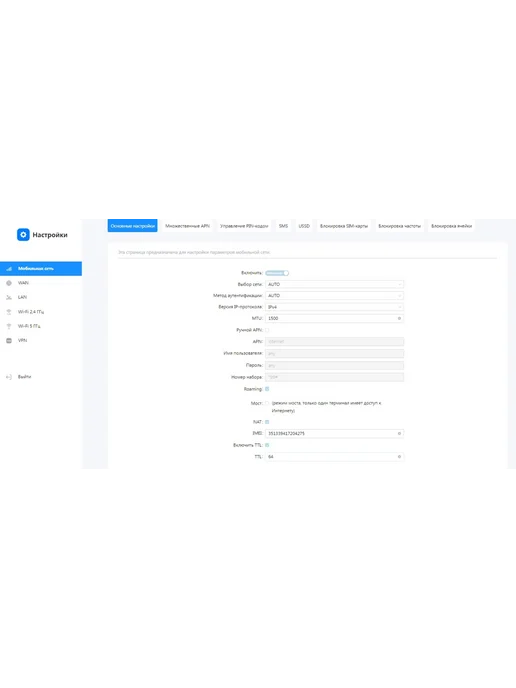Select Мобильная сеть in the sidebar
Screen dimensions: 516x688
pos(41,269)
